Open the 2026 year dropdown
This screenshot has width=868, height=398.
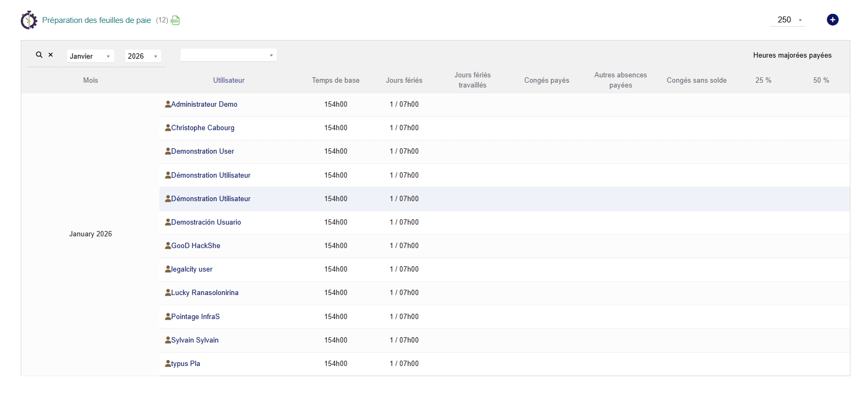(x=142, y=56)
